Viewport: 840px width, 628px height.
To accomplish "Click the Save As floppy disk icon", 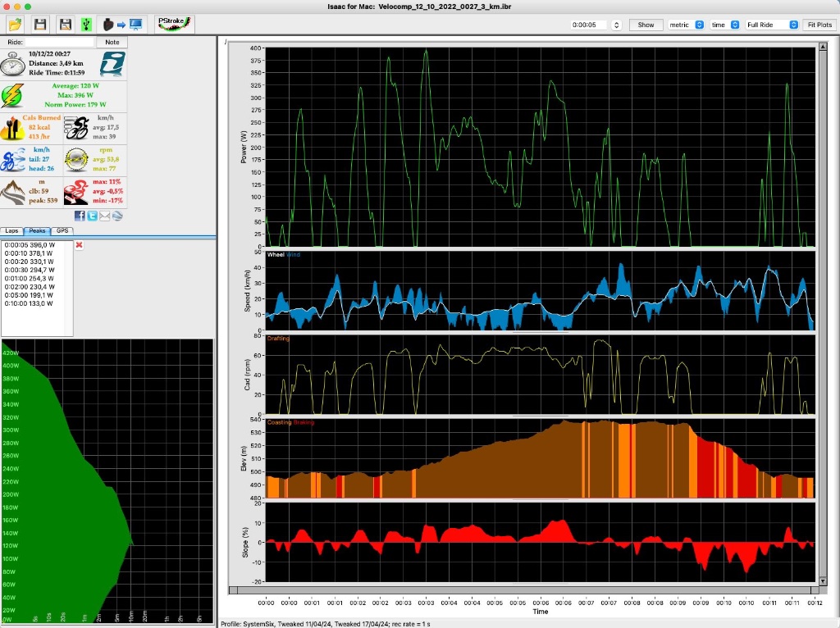I will 65,24.
